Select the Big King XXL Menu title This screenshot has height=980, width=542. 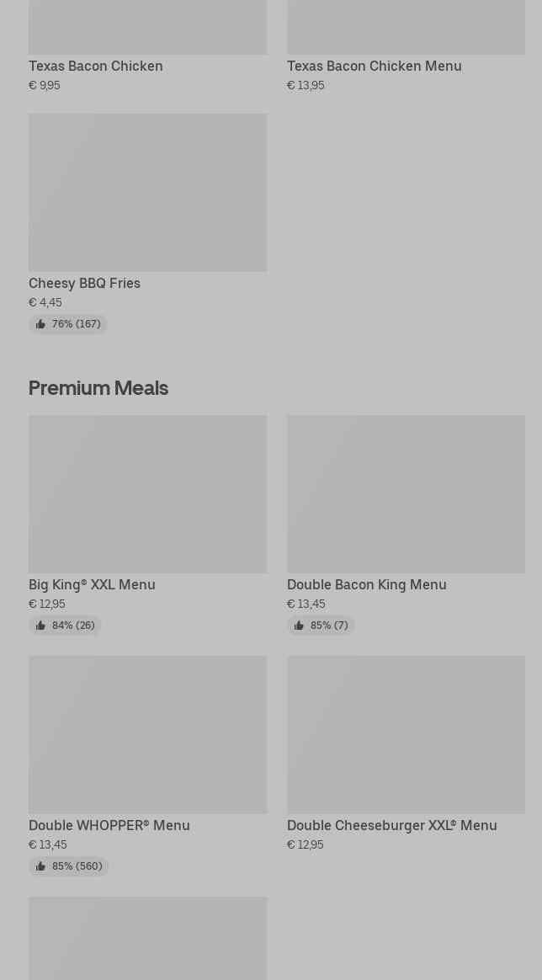92,585
